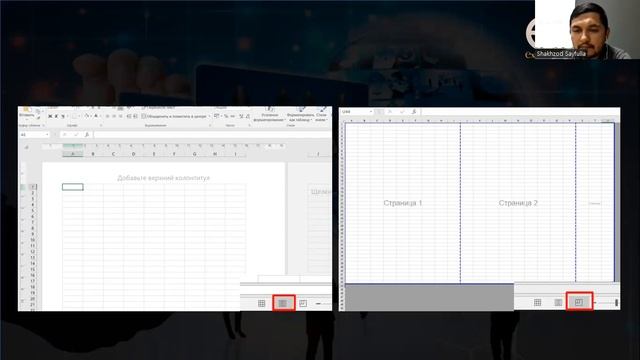The height and width of the screenshot is (360, 640).
Task: Open Format as Table (Форматировать как таблицу)
Action: coord(300,114)
